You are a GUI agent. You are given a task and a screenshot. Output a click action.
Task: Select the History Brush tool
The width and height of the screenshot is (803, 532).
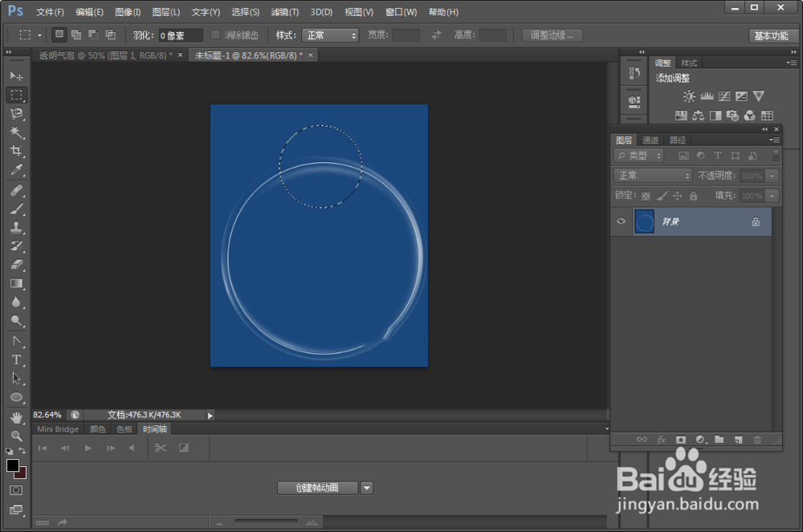coord(16,246)
